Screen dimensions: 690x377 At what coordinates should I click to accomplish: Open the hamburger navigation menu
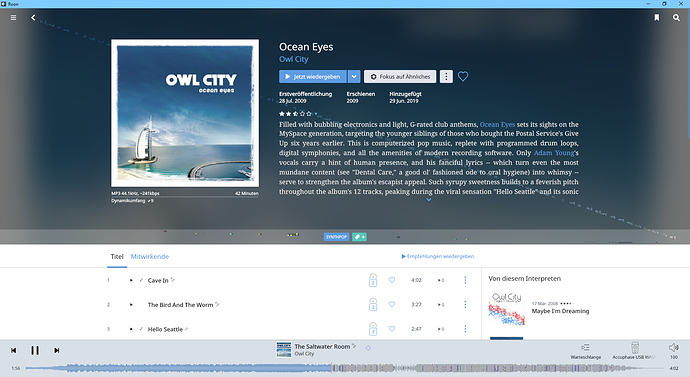14,18
